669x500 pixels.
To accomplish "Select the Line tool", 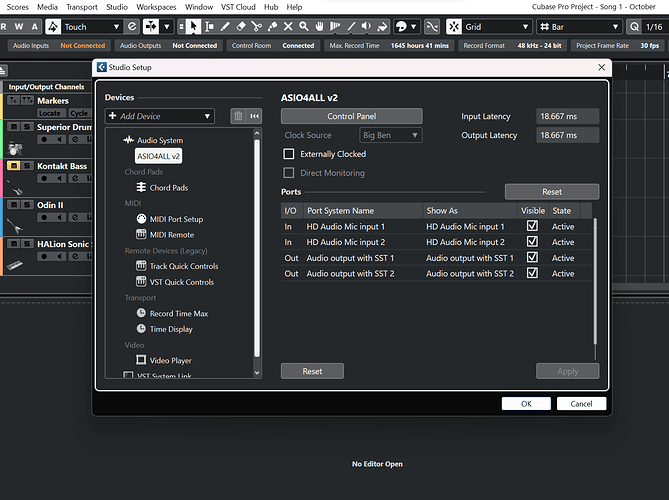I will 351,26.
